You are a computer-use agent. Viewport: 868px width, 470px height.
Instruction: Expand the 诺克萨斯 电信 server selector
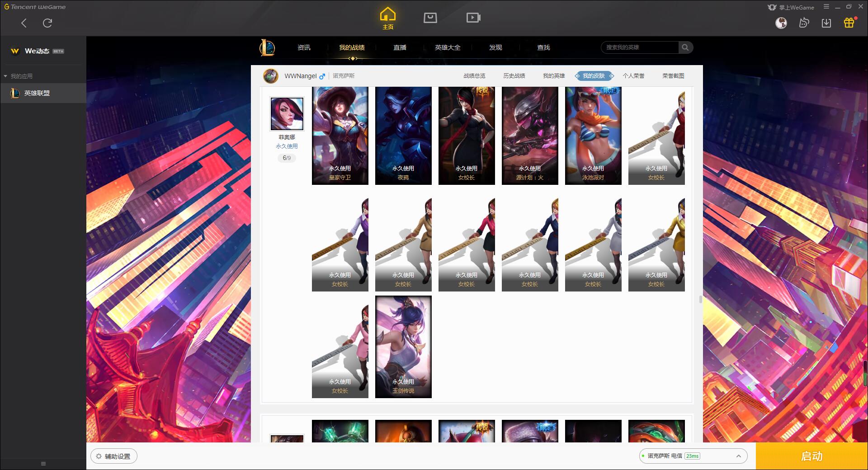click(693, 456)
